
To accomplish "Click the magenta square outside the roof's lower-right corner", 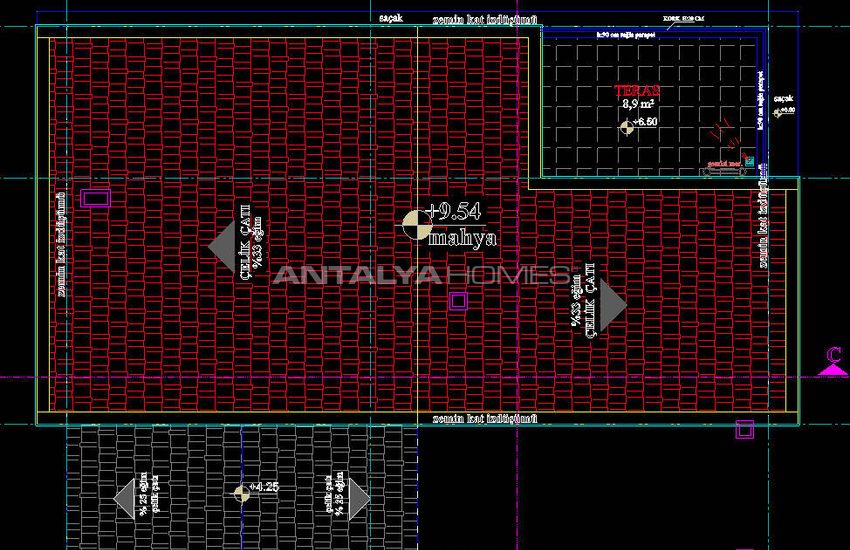I will tap(745, 430).
